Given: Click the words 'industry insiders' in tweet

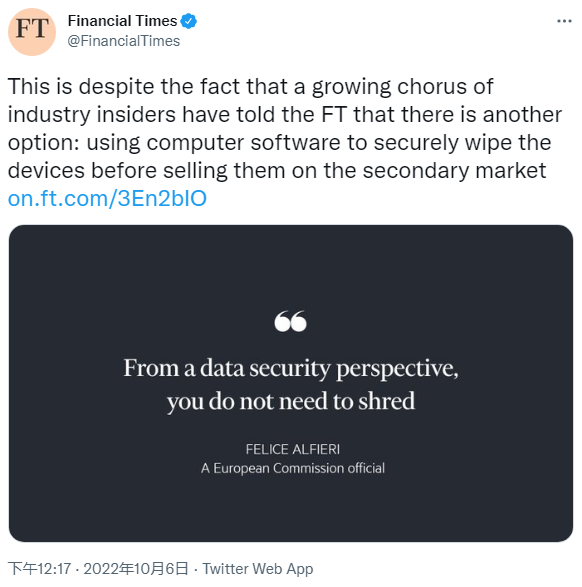Looking at the screenshot, I should [x=92, y=115].
